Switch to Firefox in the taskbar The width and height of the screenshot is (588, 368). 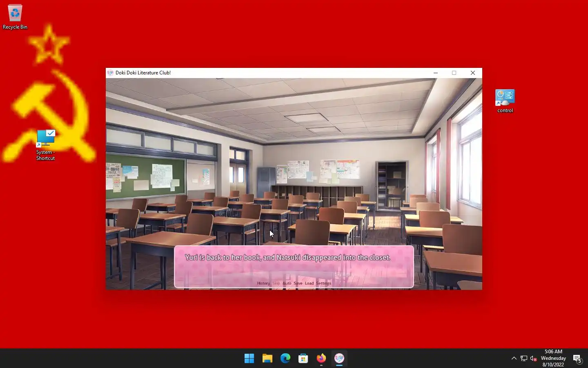click(321, 358)
